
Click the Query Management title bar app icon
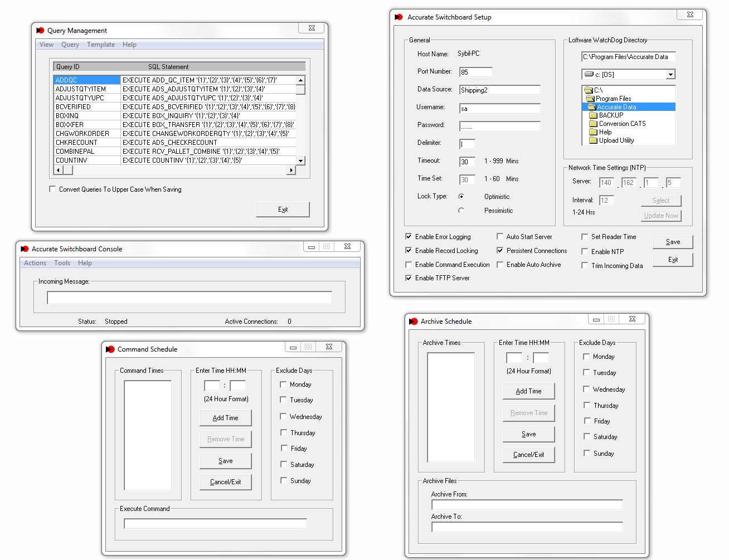pyautogui.click(x=40, y=31)
